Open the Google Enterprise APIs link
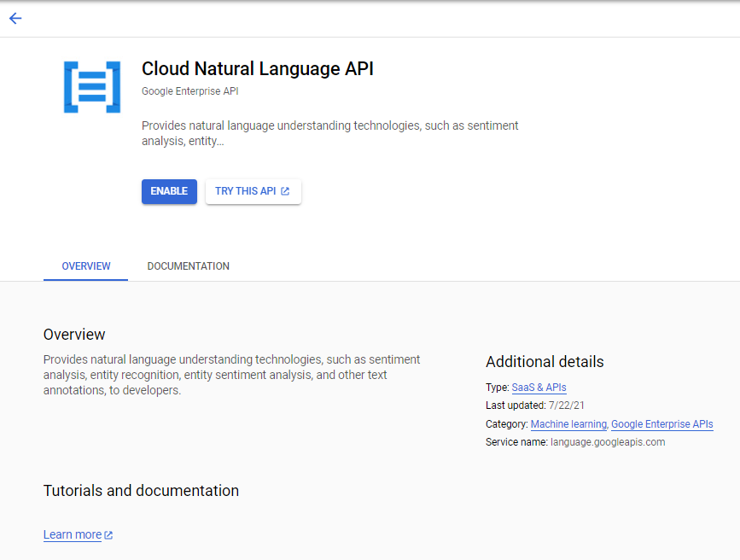The width and height of the screenshot is (740, 560). 661,423
